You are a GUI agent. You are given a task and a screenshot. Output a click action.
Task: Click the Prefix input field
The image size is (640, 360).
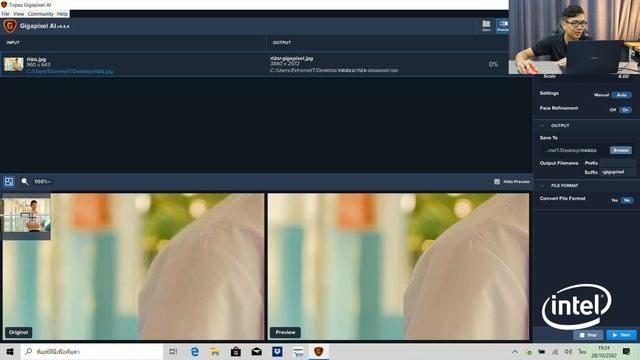pos(618,163)
